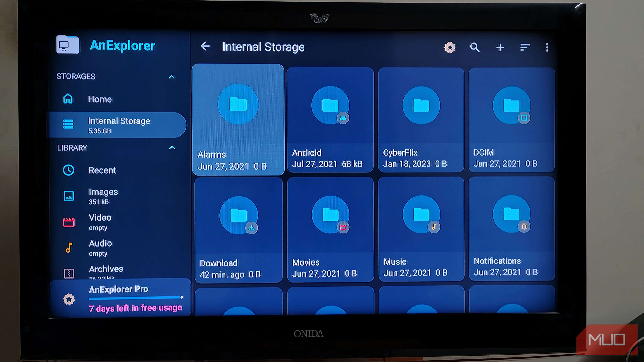Screen dimensions: 644x362
Task: Open the Notifications folder
Action: coord(511,228)
